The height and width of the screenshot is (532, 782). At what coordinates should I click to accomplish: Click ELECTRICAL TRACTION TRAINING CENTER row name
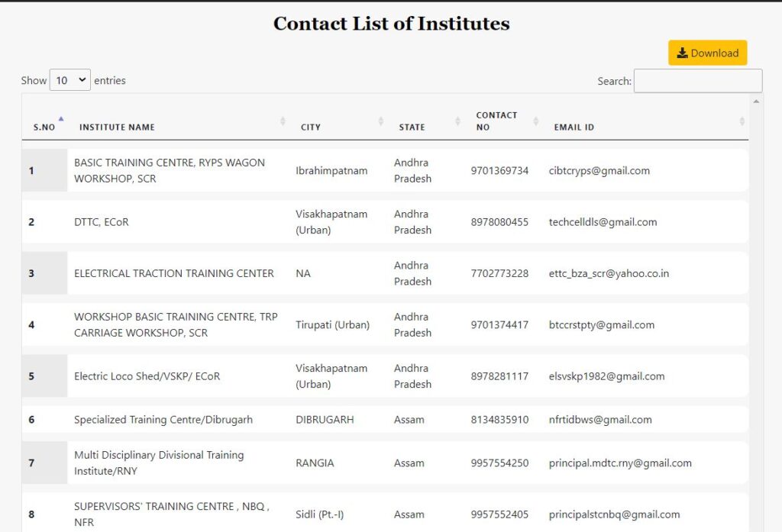173,273
